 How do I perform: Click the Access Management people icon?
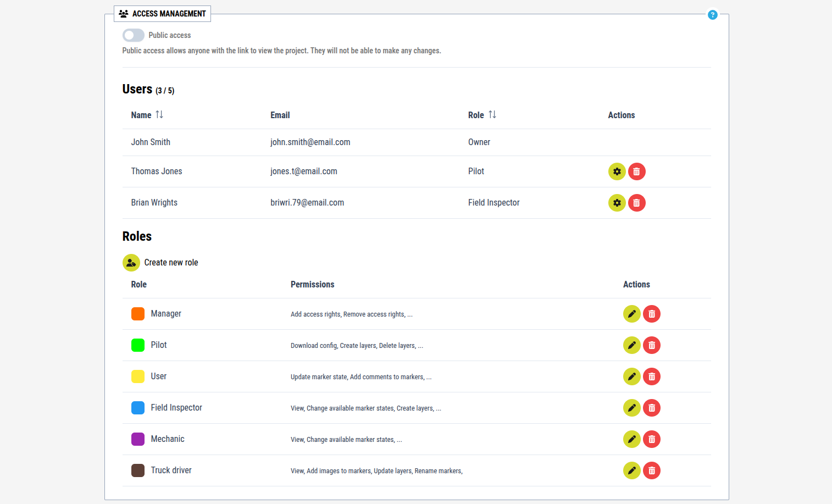click(124, 14)
